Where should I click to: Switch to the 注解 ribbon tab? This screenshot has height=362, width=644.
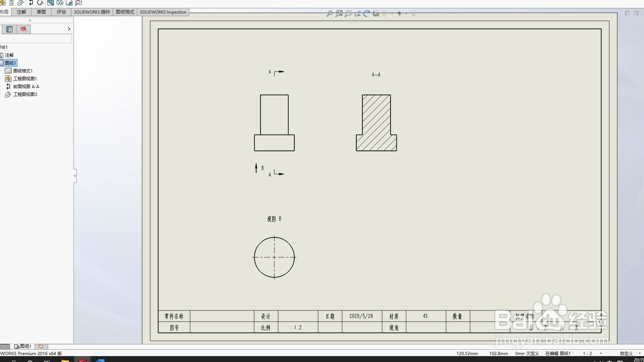click(21, 12)
